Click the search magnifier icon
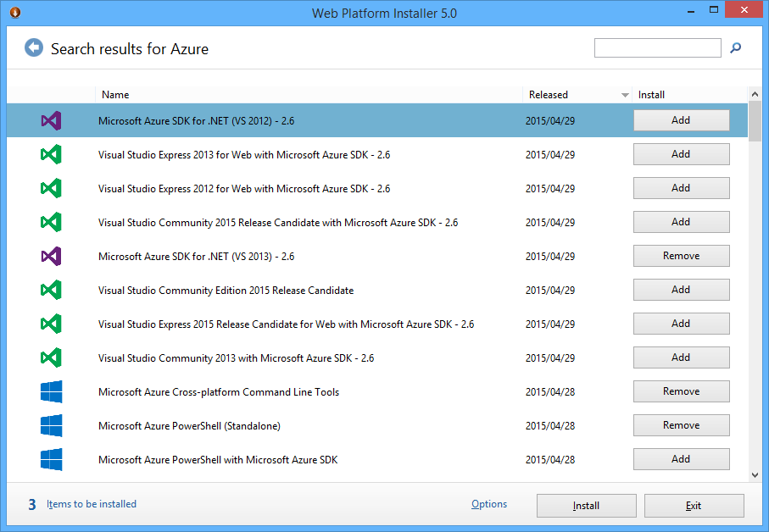 tap(735, 48)
